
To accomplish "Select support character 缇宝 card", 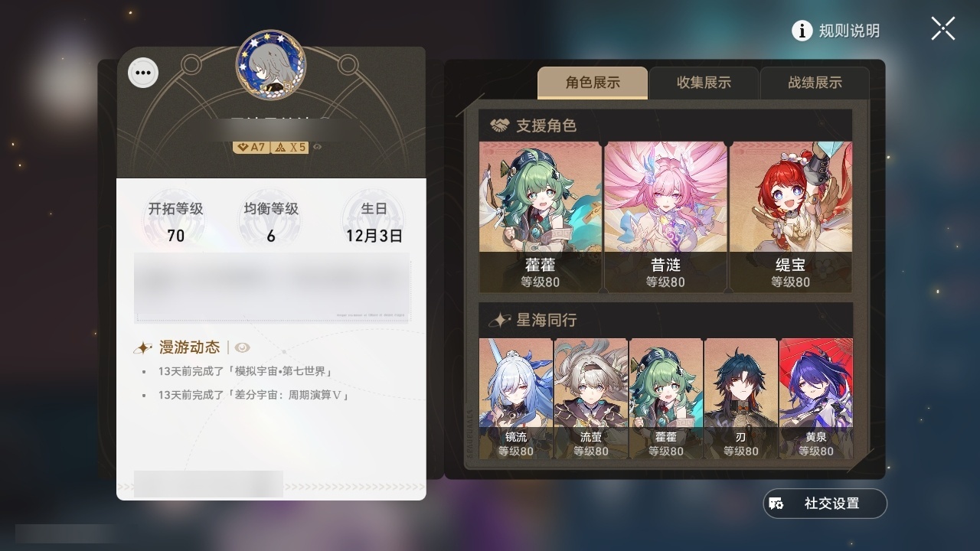I will (x=790, y=217).
